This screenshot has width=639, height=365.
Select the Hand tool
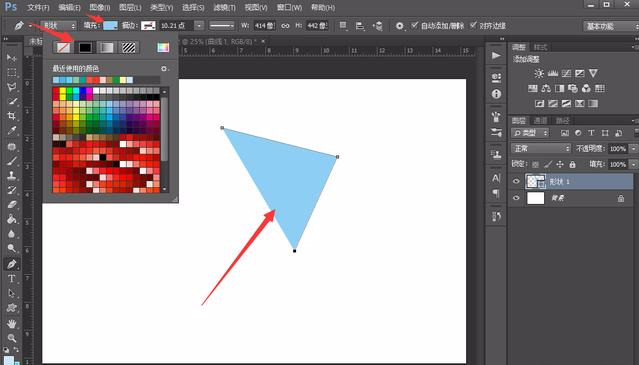pos(11,324)
